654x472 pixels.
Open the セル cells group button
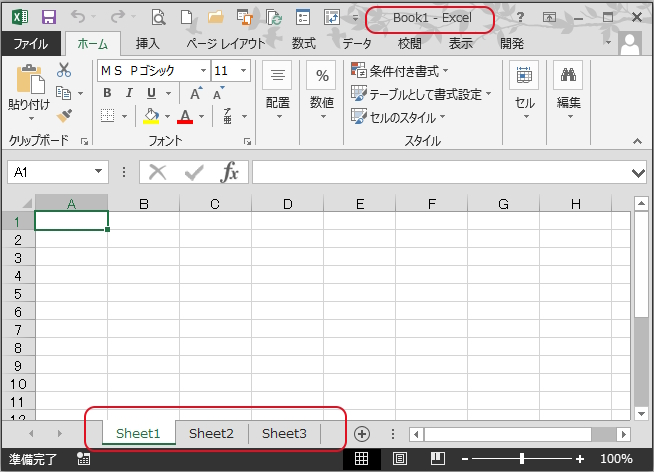click(x=525, y=90)
